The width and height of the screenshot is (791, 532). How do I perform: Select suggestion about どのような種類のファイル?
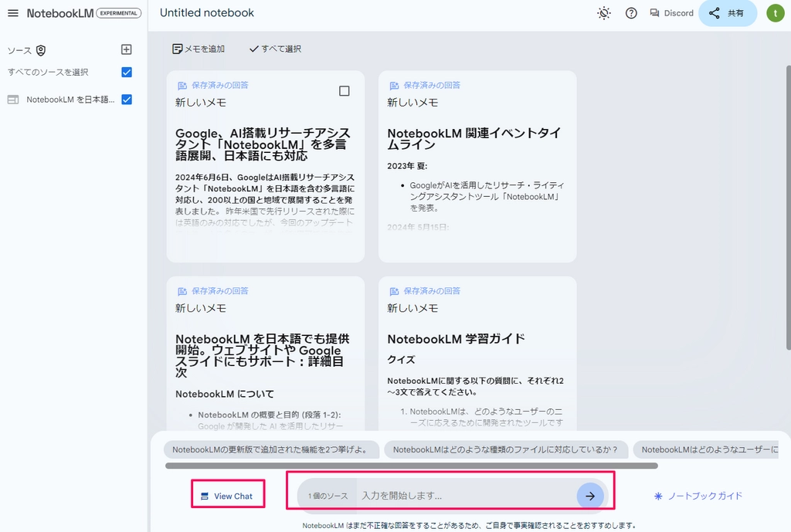(x=505, y=449)
